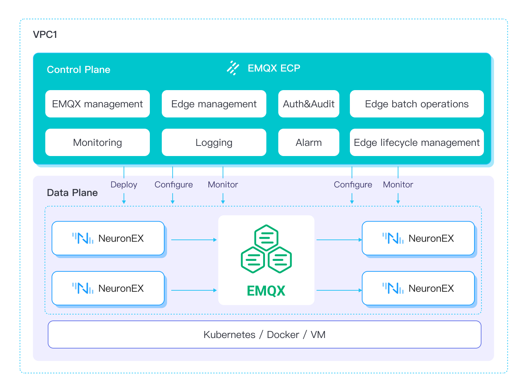This screenshot has width=532, height=392.
Task: Click the EMQX ECP striped logo icon
Action: click(x=233, y=68)
